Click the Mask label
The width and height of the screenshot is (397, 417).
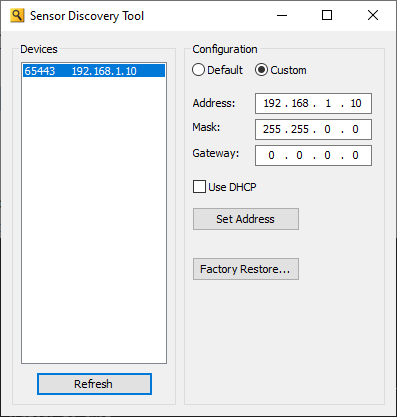coord(206,127)
